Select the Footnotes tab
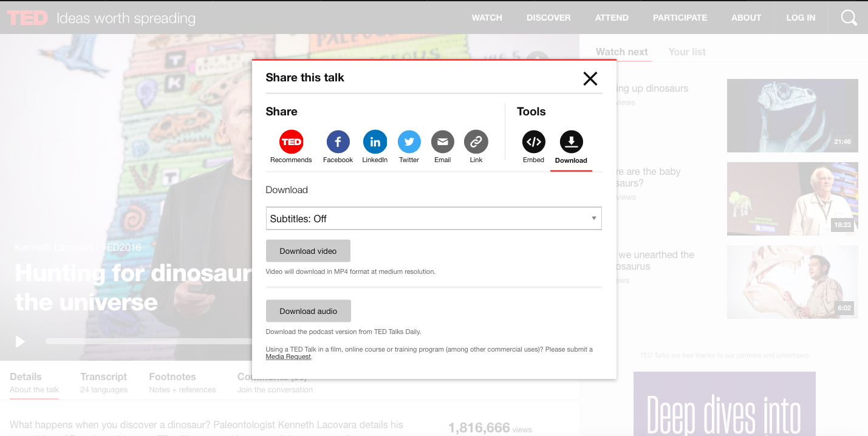The height and width of the screenshot is (436, 868). (182, 383)
